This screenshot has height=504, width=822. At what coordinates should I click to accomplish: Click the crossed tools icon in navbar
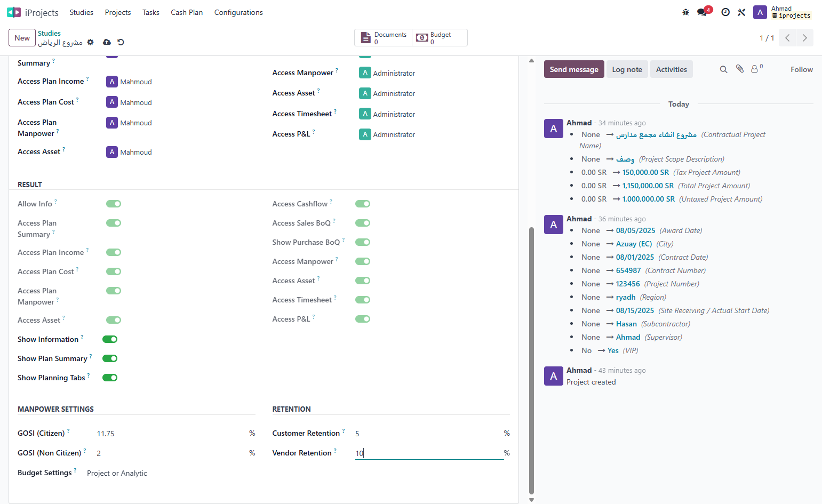coord(741,12)
